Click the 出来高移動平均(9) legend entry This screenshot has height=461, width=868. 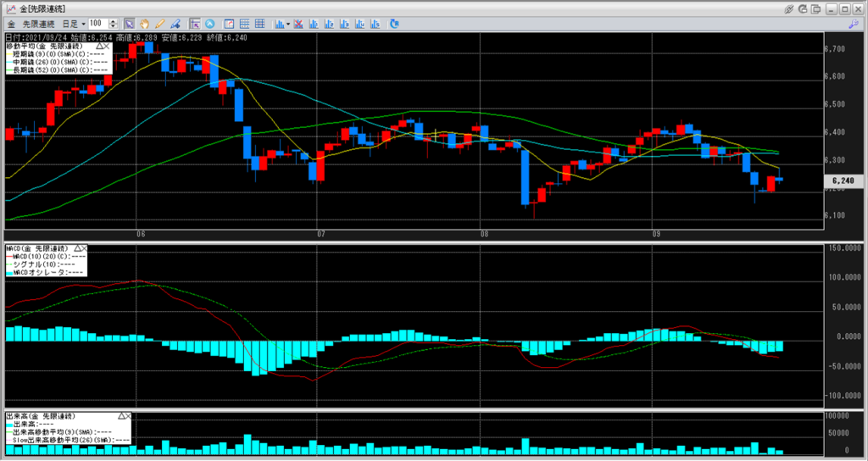(58, 431)
